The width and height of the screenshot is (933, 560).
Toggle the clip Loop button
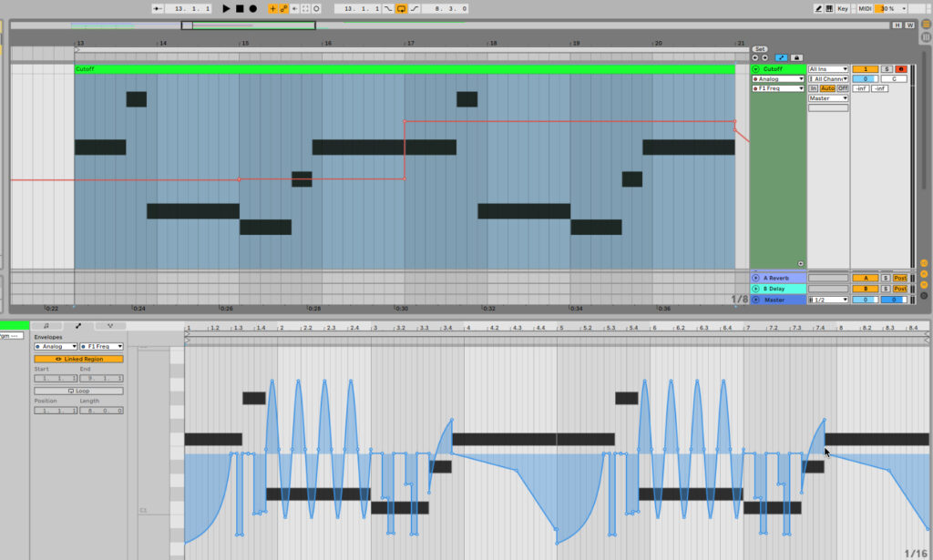click(x=78, y=391)
